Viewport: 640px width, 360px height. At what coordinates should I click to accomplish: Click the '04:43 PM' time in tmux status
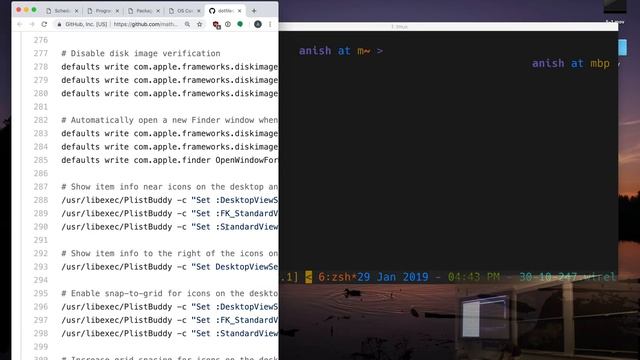(474, 277)
